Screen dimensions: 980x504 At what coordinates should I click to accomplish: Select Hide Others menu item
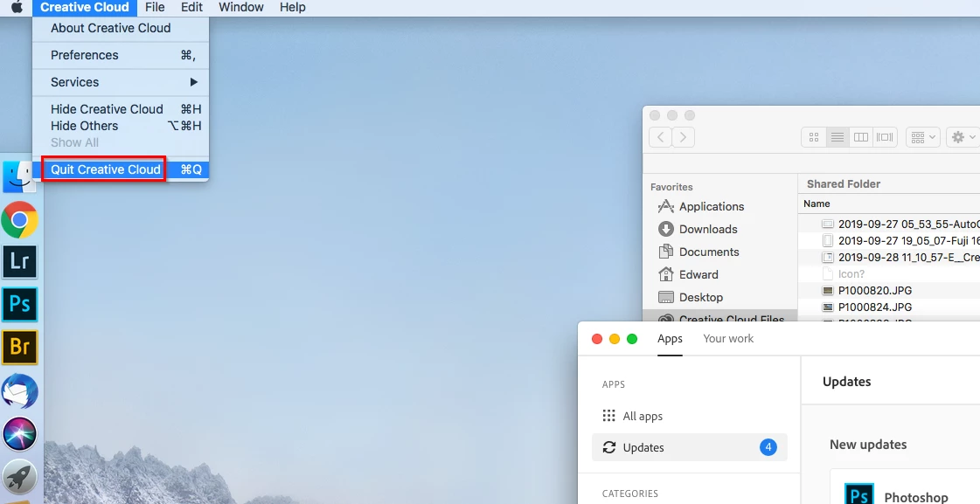(121, 126)
